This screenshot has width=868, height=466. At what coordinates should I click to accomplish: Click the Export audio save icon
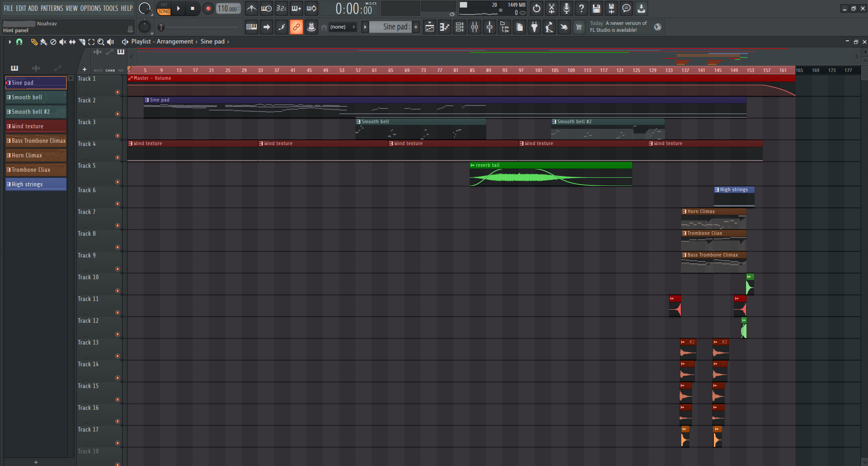pyautogui.click(x=611, y=8)
